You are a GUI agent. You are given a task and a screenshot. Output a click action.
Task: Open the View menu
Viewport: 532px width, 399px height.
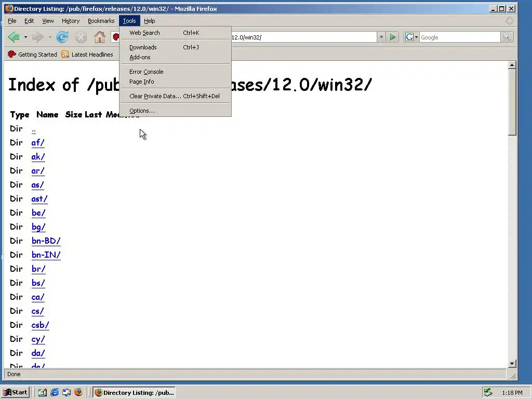pos(48,21)
